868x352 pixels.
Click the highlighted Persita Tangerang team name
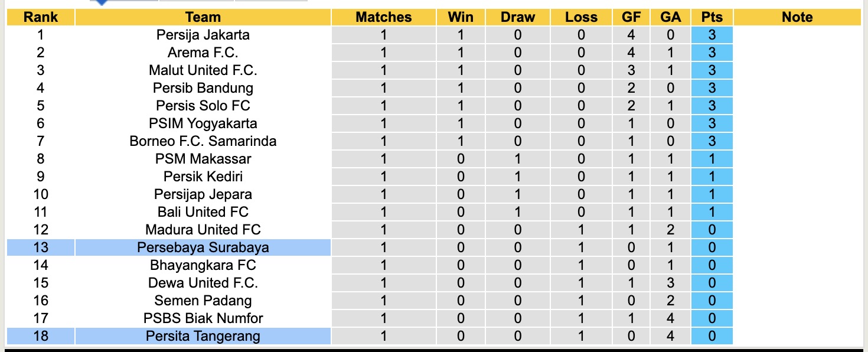[x=203, y=336]
